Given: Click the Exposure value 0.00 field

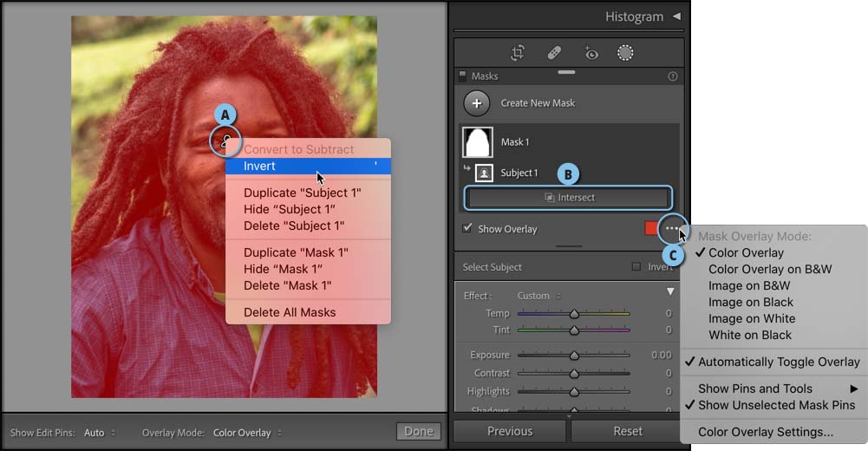Looking at the screenshot, I should 662,355.
